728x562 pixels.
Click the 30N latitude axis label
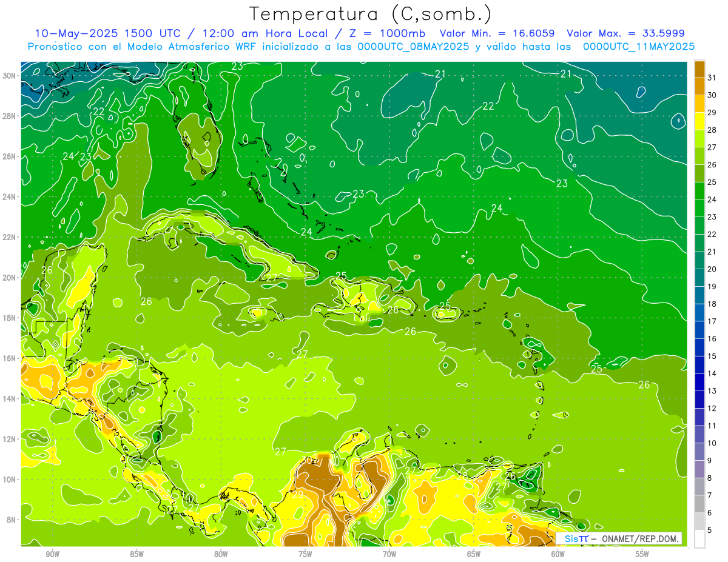pos(9,76)
